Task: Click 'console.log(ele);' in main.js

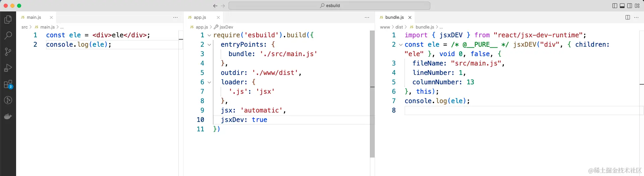Action: [78, 45]
